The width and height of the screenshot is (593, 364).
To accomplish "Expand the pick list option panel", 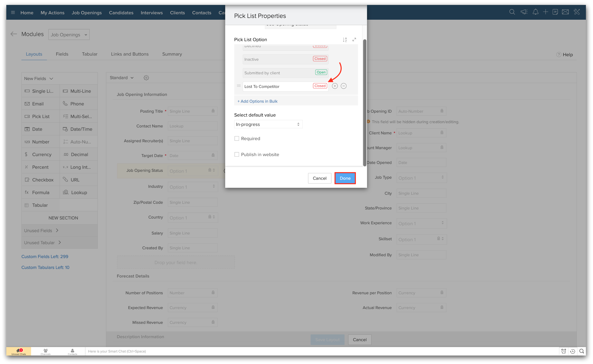I will [354, 39].
